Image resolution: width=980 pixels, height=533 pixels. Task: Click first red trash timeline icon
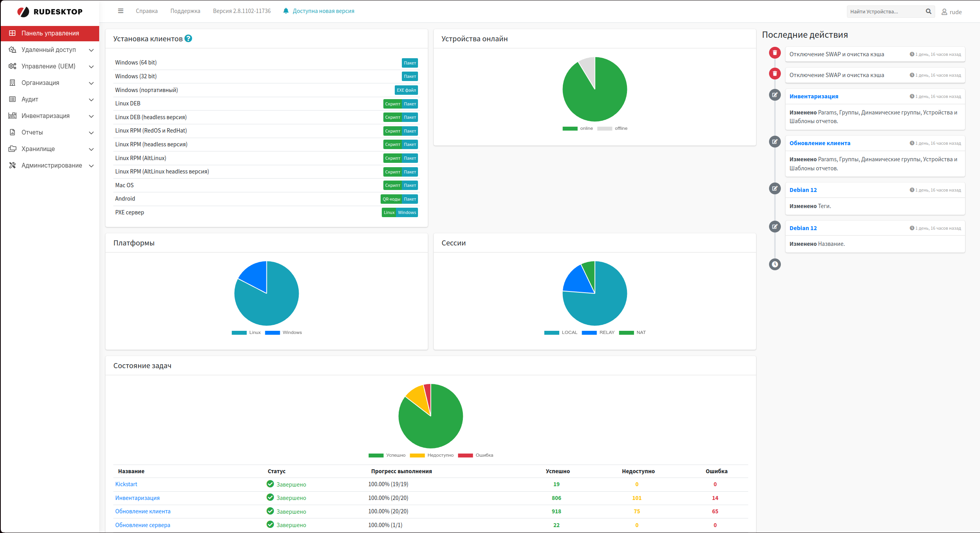pos(775,53)
